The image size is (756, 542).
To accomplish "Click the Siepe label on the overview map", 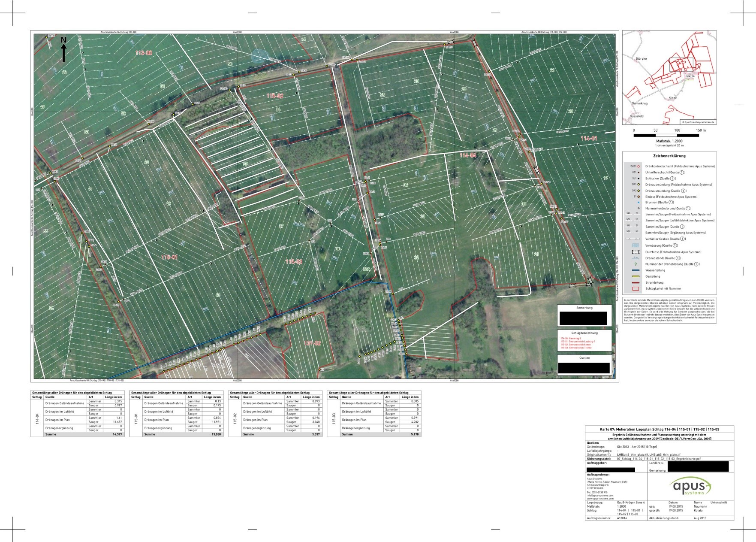I will pos(673,98).
